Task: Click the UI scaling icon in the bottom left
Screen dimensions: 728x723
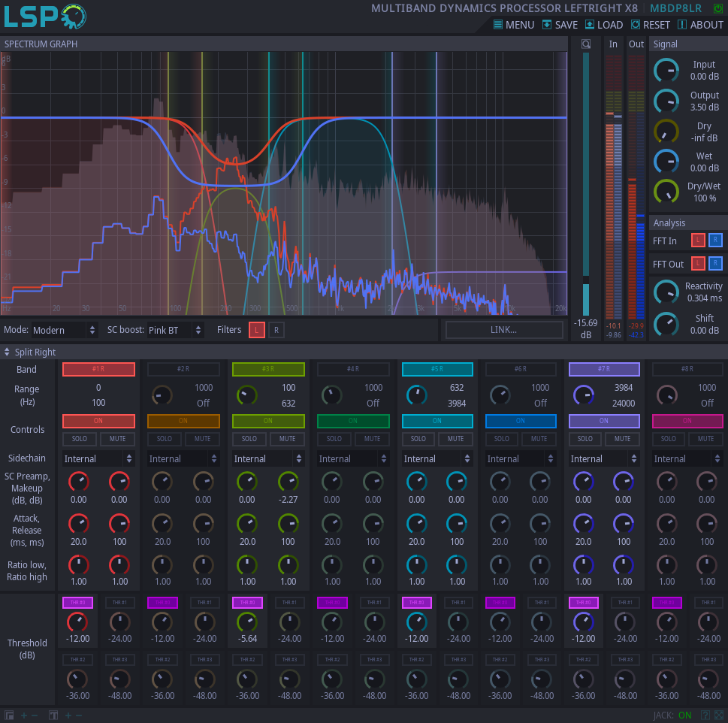Action: click(9, 715)
